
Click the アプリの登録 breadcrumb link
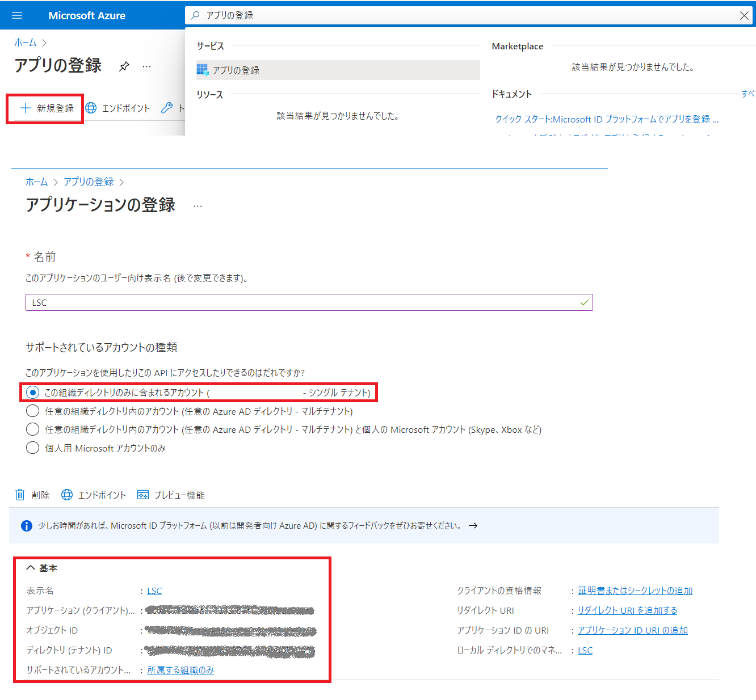tap(89, 182)
